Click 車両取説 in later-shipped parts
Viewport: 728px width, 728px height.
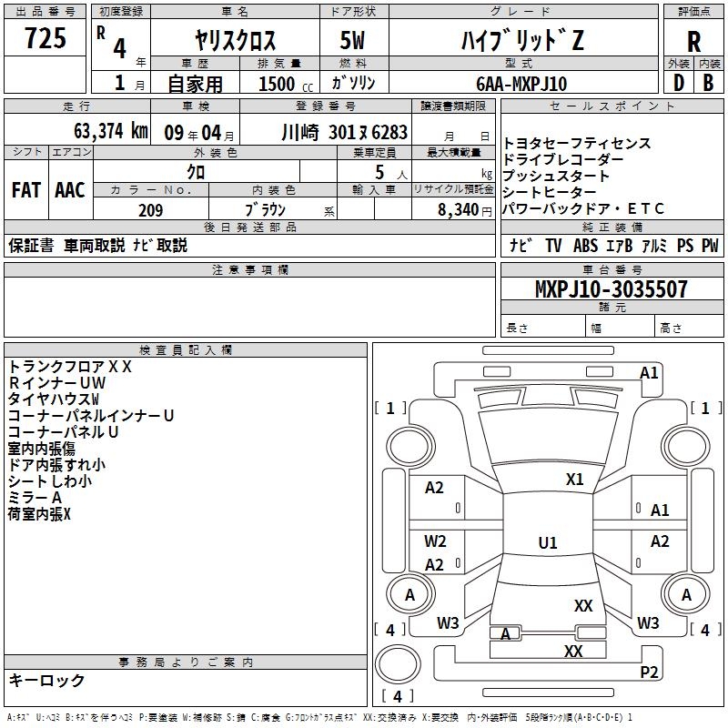coord(95,245)
